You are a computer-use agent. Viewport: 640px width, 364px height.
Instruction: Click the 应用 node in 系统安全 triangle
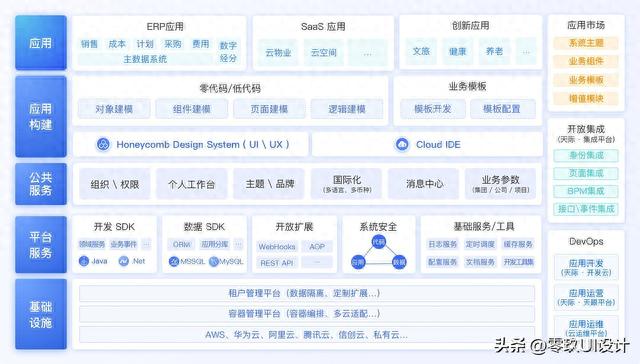358,262
